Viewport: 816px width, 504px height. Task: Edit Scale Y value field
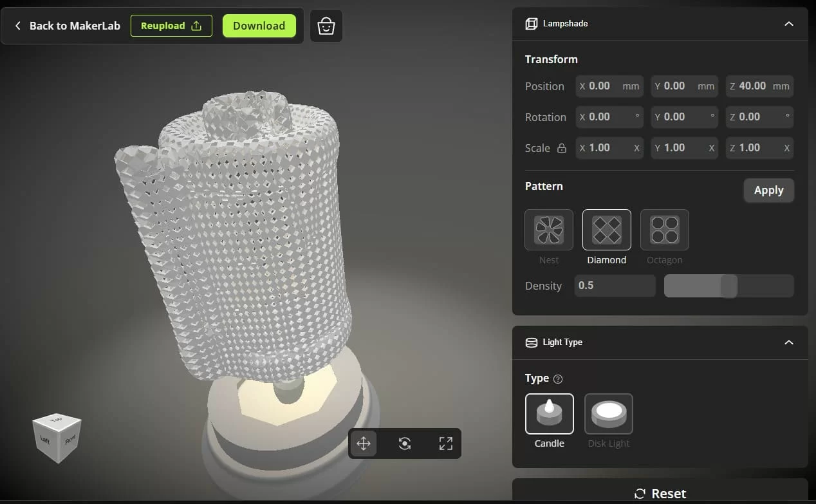pos(685,148)
